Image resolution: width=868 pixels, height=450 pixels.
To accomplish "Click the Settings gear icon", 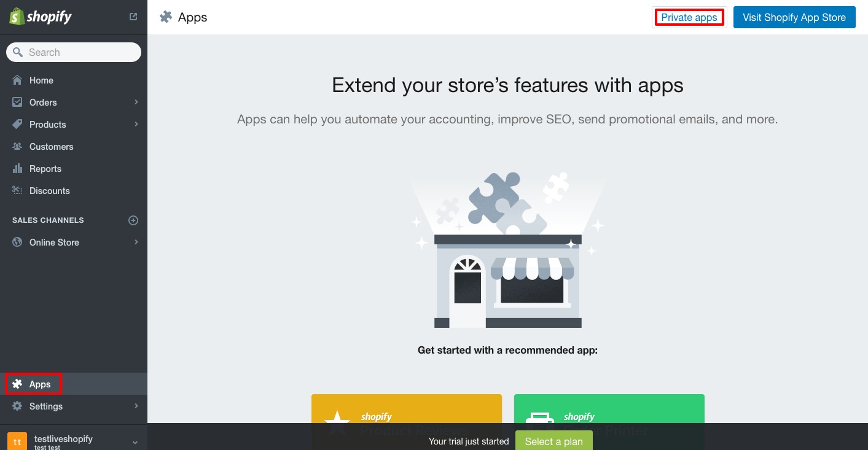I will pyautogui.click(x=17, y=406).
